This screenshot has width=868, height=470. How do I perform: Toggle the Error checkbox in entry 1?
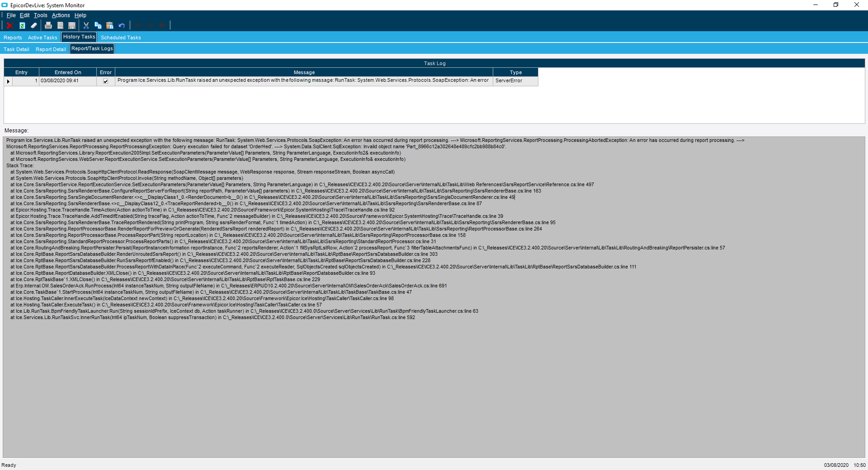tap(105, 81)
